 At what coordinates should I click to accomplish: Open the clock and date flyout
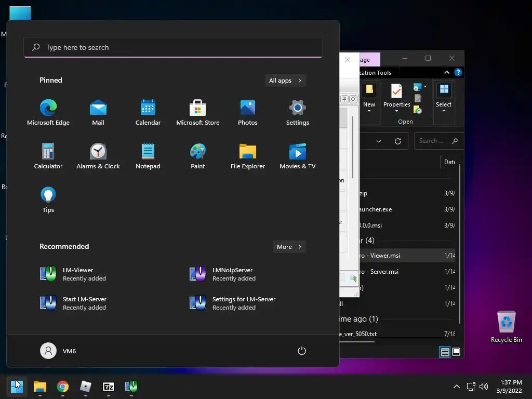pos(509,387)
